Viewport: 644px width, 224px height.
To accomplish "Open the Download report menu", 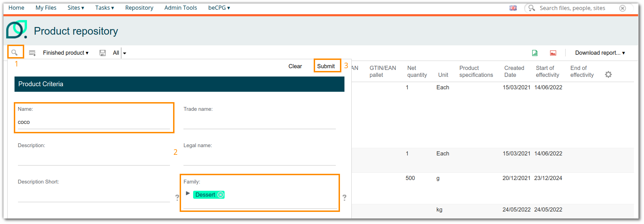I will [x=600, y=53].
